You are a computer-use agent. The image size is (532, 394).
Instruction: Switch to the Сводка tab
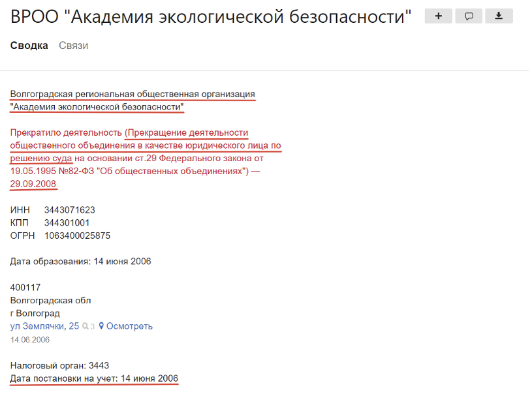[29, 46]
